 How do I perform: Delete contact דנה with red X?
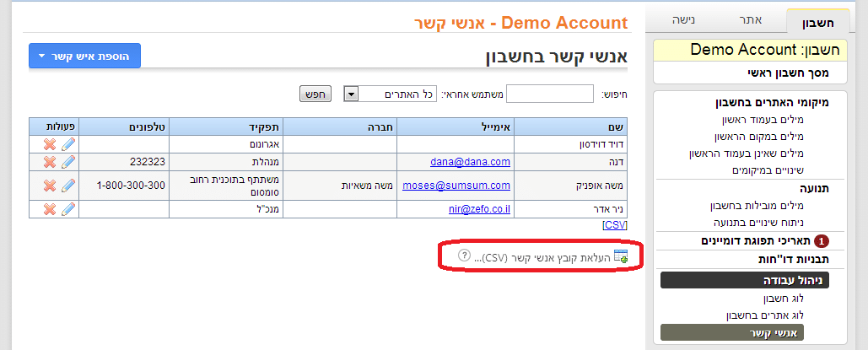[50, 162]
